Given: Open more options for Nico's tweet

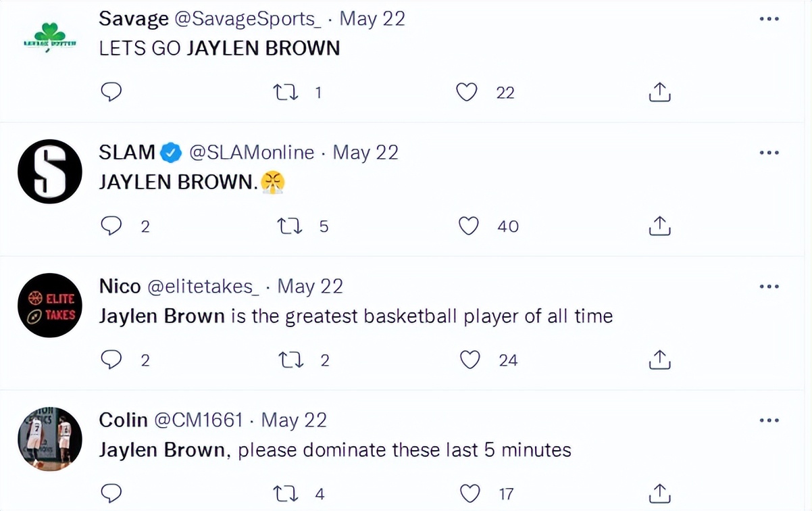Looking at the screenshot, I should [x=769, y=287].
